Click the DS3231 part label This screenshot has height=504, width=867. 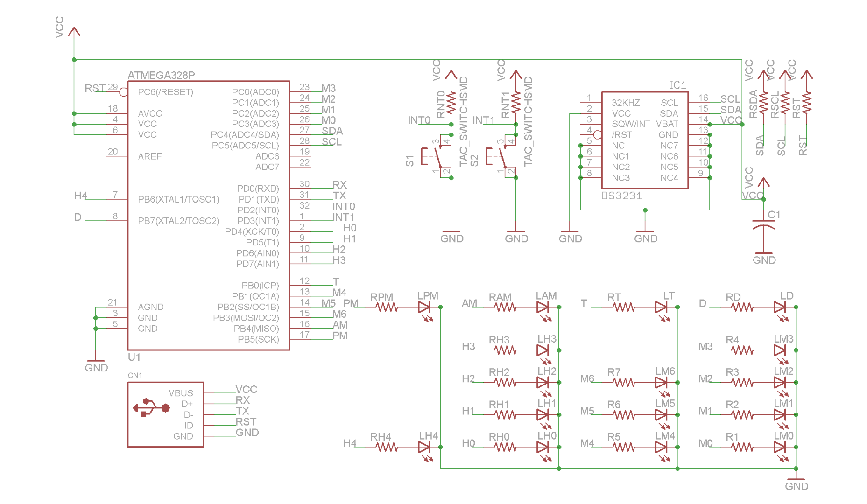coord(622,196)
